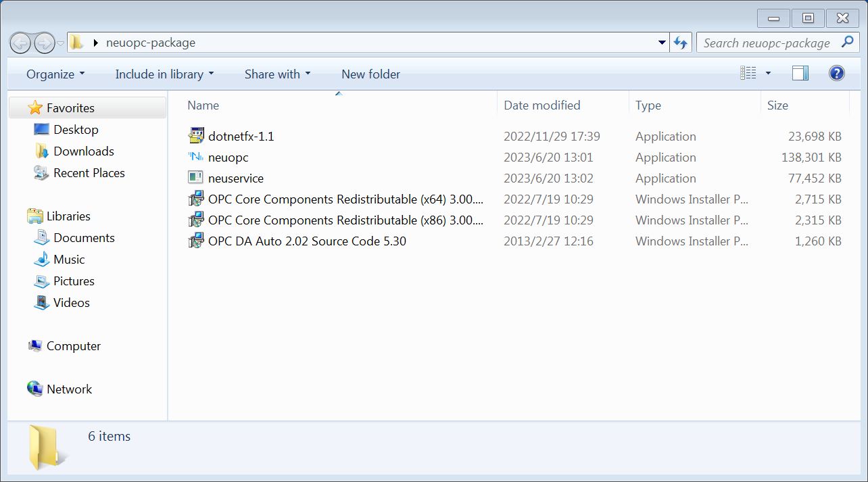Open the Downloads folder in the sidebar
868x482 pixels.
(x=84, y=151)
